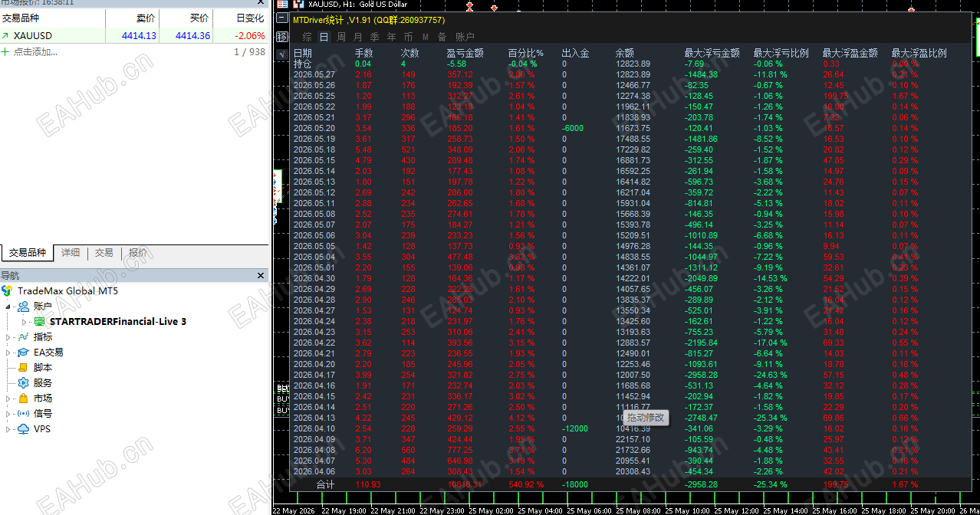The image size is (980, 515).
Task: Select the 年 yearly statistics tab
Action: (392, 37)
